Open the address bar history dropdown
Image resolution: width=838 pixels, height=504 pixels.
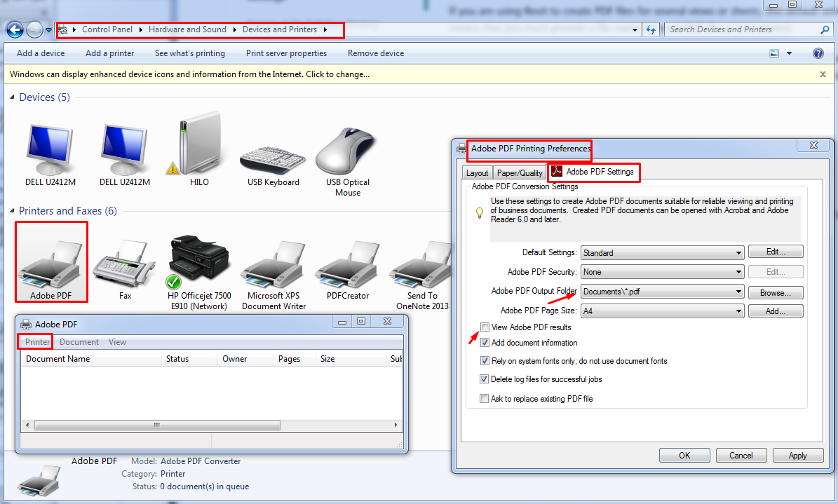[x=635, y=30]
